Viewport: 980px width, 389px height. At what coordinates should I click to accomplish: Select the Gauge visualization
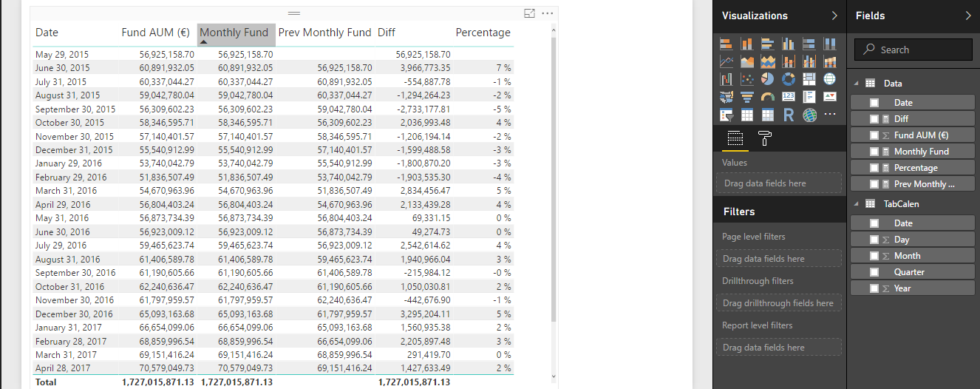pos(768,97)
